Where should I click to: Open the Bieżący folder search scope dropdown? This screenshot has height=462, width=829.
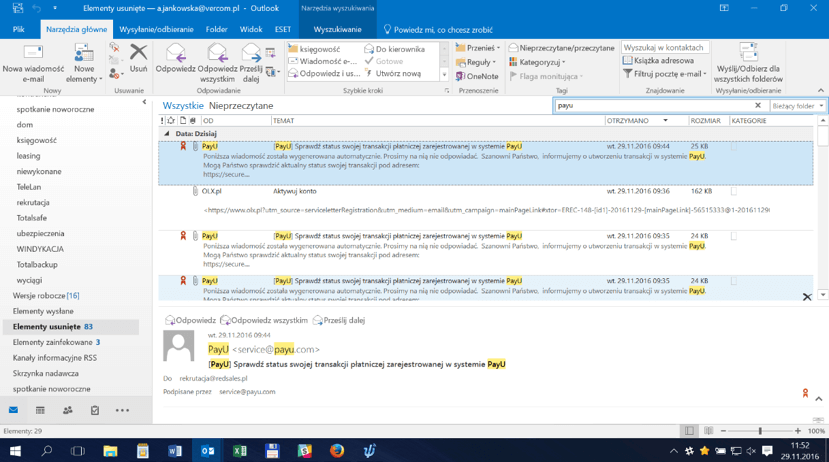798,105
